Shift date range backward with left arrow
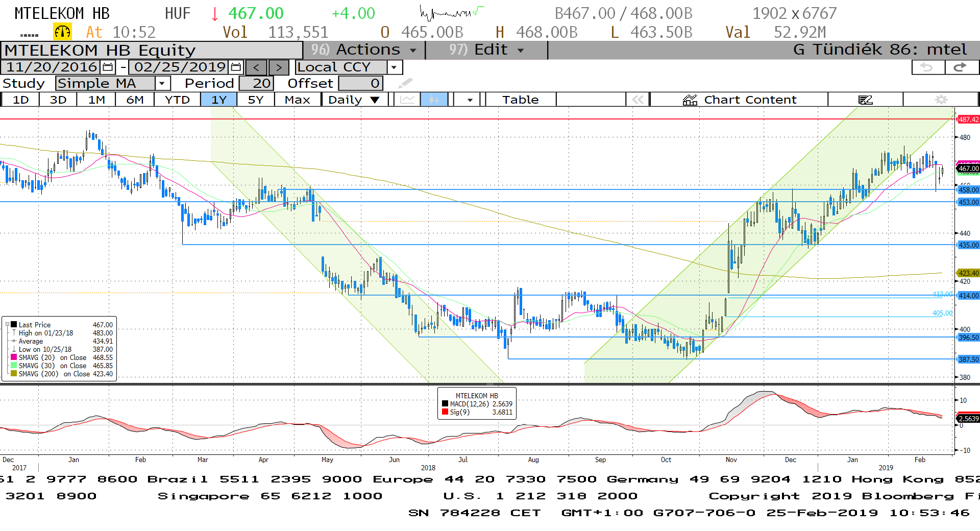This screenshot has height=531, width=980. click(x=256, y=67)
